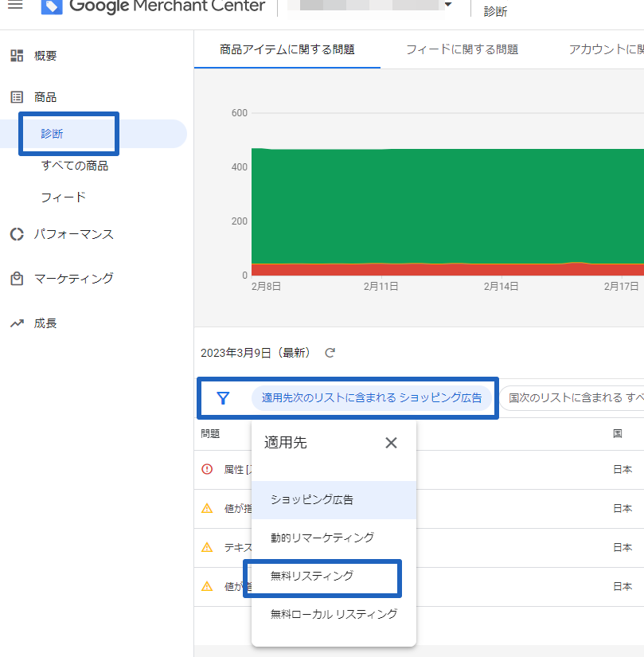This screenshot has width=644, height=657.
Task: Select 動的リマーケティング option
Action: click(x=322, y=538)
